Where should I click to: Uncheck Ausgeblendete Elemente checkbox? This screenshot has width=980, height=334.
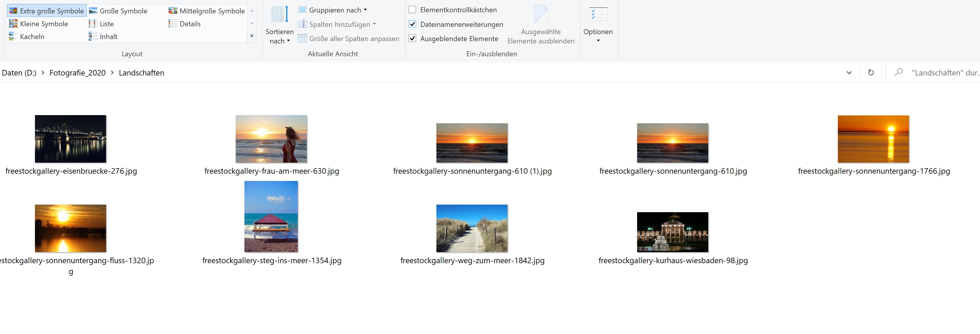point(413,38)
